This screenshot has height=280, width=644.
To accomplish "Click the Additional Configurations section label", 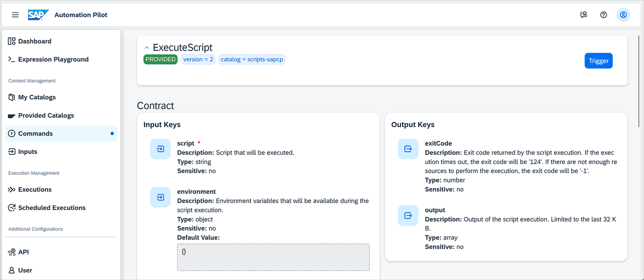I will (x=36, y=229).
